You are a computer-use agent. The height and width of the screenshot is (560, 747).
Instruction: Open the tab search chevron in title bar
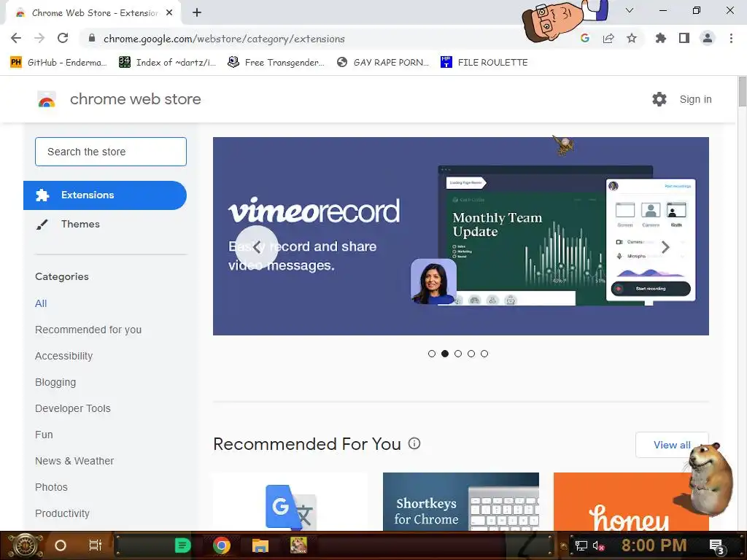pos(630,10)
